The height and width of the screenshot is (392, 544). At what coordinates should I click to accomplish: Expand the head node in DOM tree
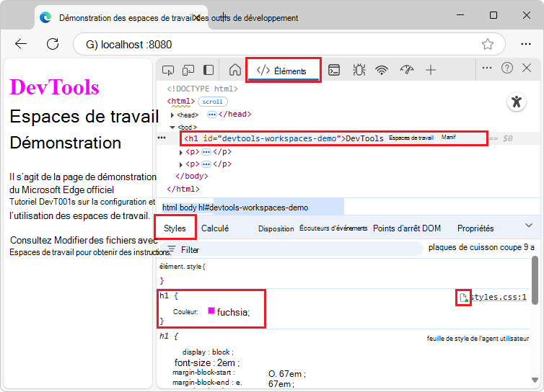tap(172, 115)
